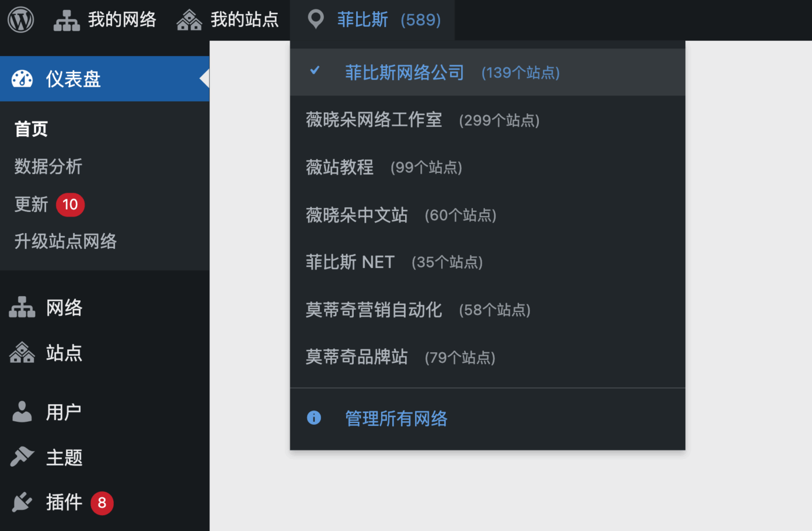This screenshot has width=812, height=531.
Task: Click the WordPress logo icon
Action: pyautogui.click(x=21, y=20)
